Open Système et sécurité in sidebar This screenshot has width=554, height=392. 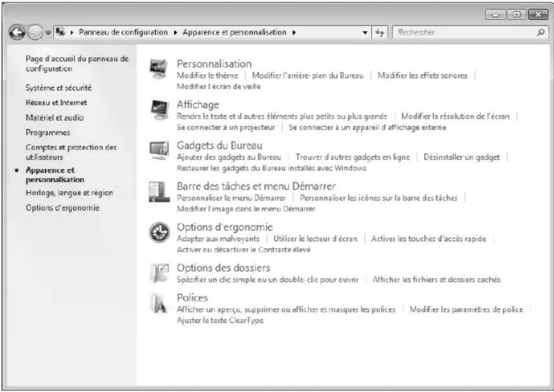point(58,88)
